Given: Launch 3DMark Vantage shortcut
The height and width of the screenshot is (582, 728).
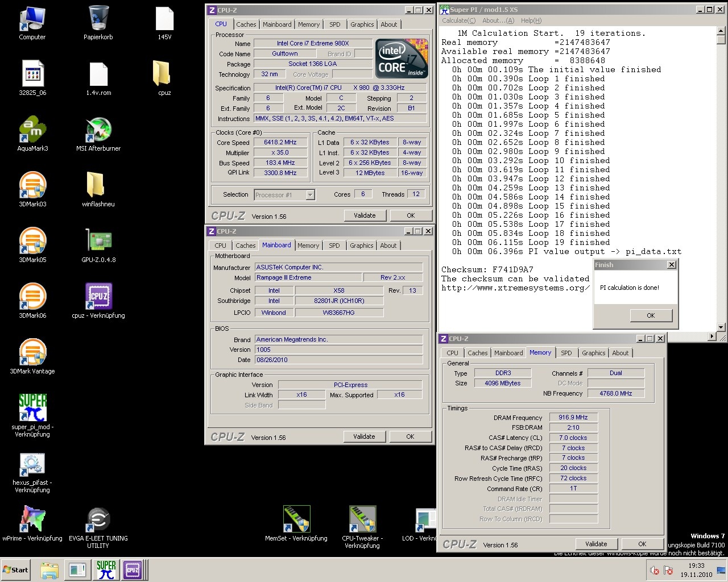Looking at the screenshot, I should click(32, 357).
